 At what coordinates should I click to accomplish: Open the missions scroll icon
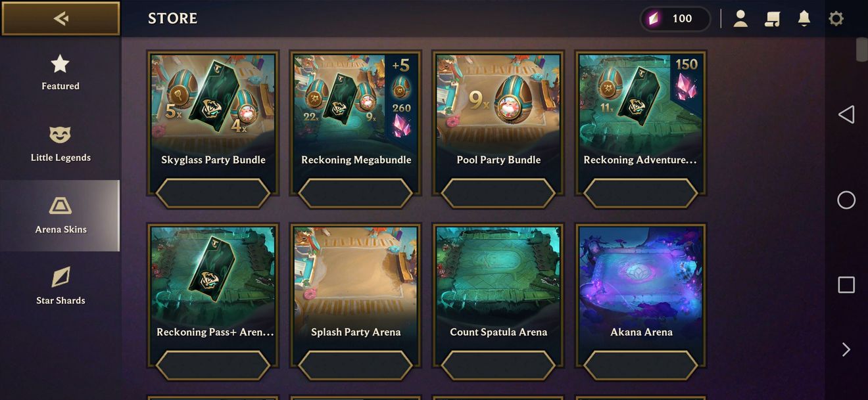pyautogui.click(x=772, y=18)
